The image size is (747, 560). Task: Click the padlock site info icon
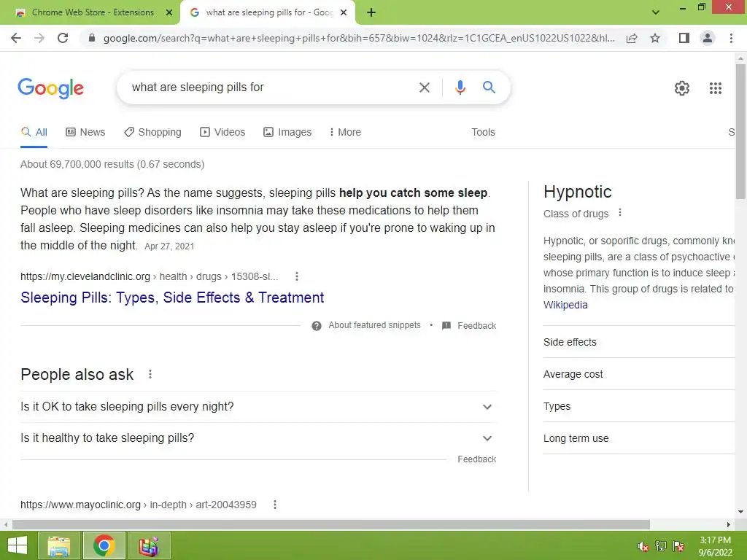92,38
